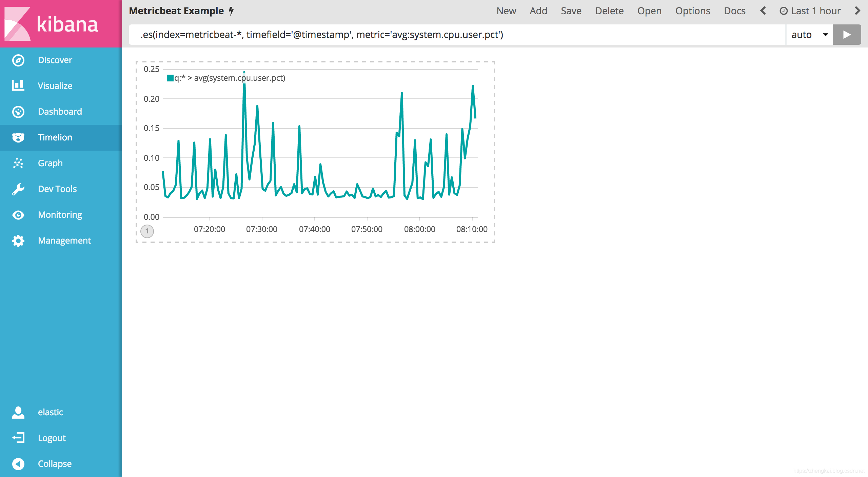Click Save to save dashboard
Viewport: 868px width, 477px height.
pyautogui.click(x=570, y=11)
